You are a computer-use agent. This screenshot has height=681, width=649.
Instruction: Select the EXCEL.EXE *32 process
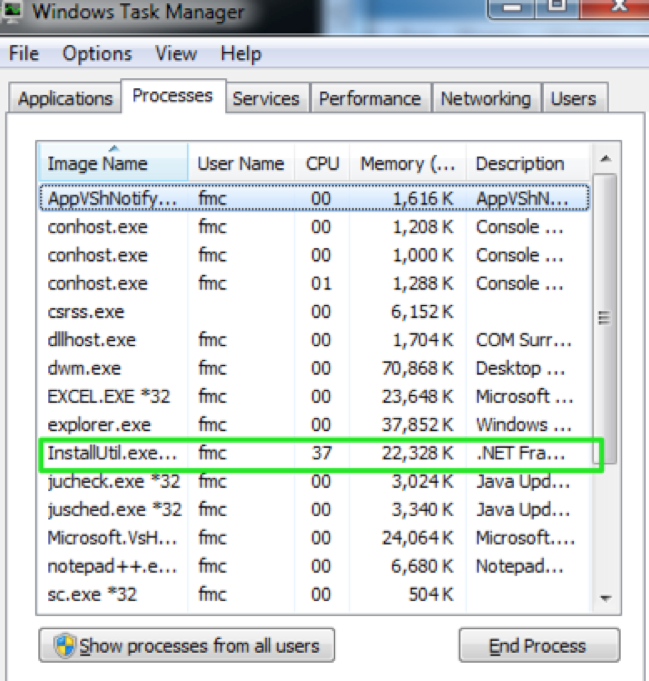[x=109, y=397]
